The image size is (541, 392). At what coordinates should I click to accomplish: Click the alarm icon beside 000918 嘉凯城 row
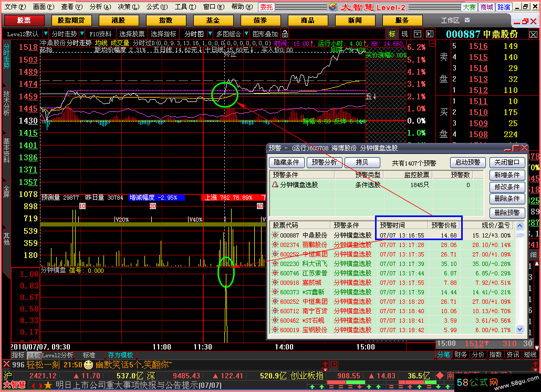click(x=275, y=283)
